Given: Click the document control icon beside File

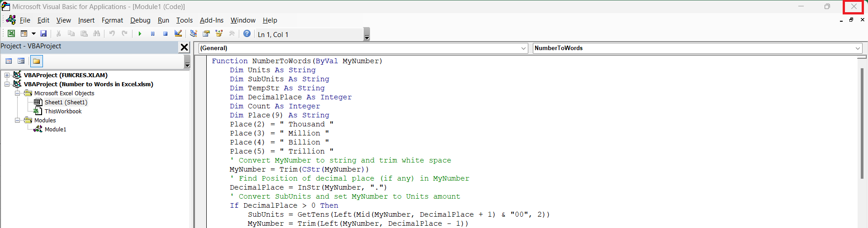Looking at the screenshot, I should (x=11, y=20).
